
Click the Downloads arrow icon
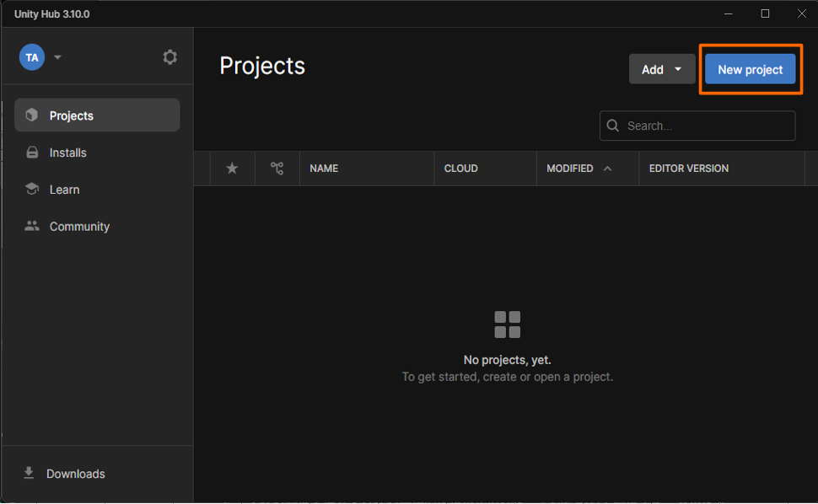[29, 473]
